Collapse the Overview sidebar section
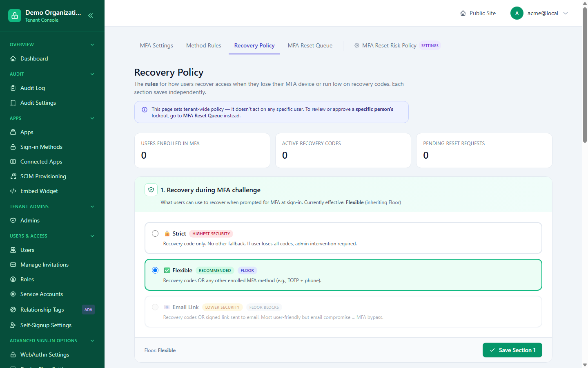The width and height of the screenshot is (588, 368). [92, 45]
